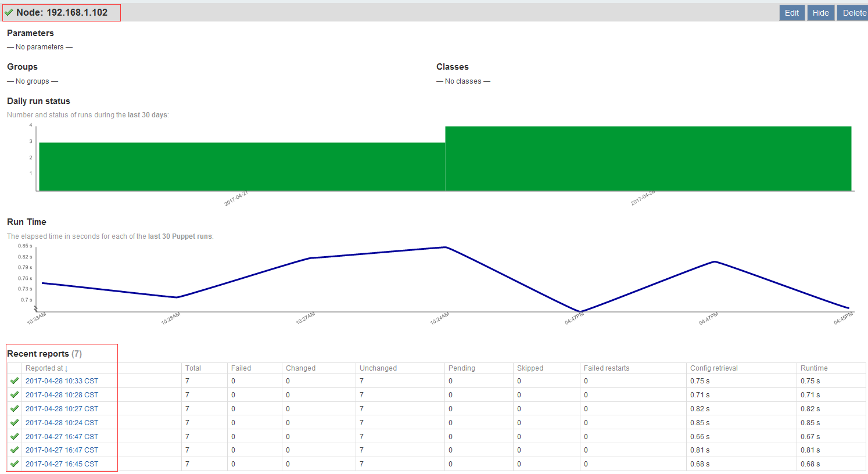868x474 pixels.
Task: Click the Edit button for the node
Action: 792,13
